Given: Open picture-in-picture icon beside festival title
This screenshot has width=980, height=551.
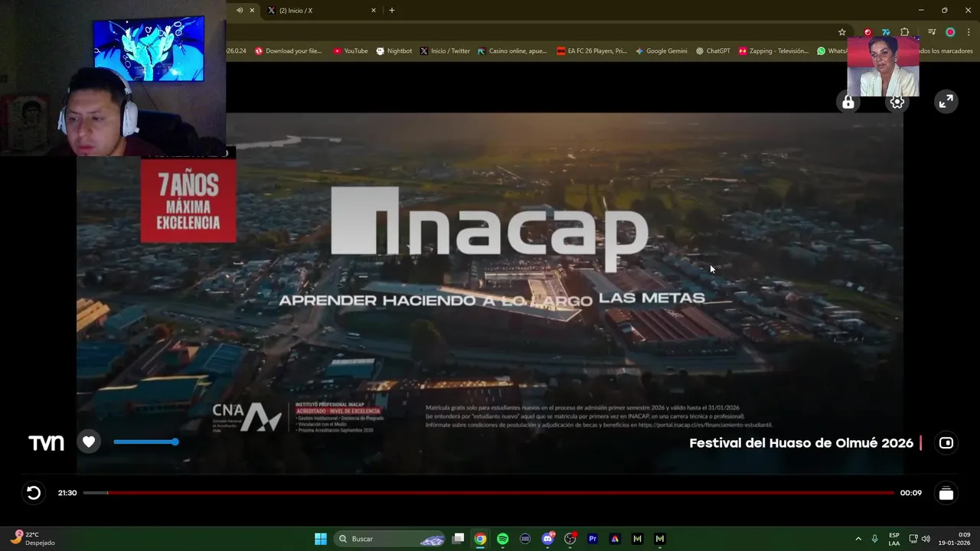Looking at the screenshot, I should 946,443.
